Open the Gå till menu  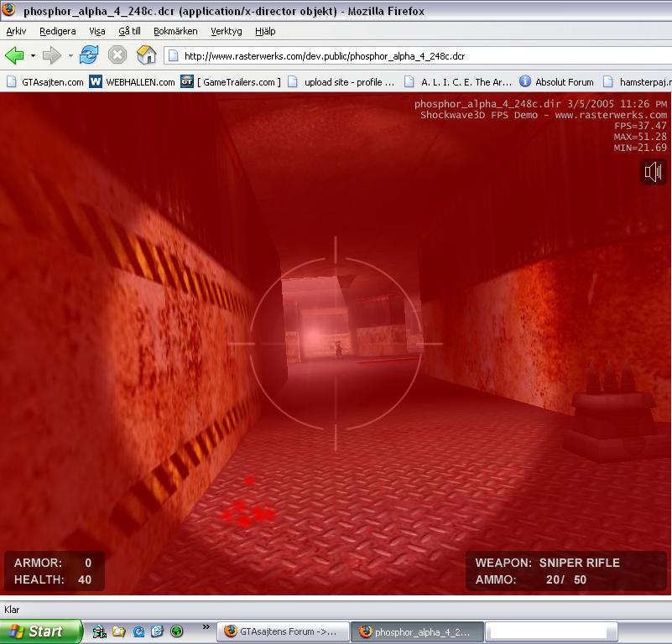129,31
